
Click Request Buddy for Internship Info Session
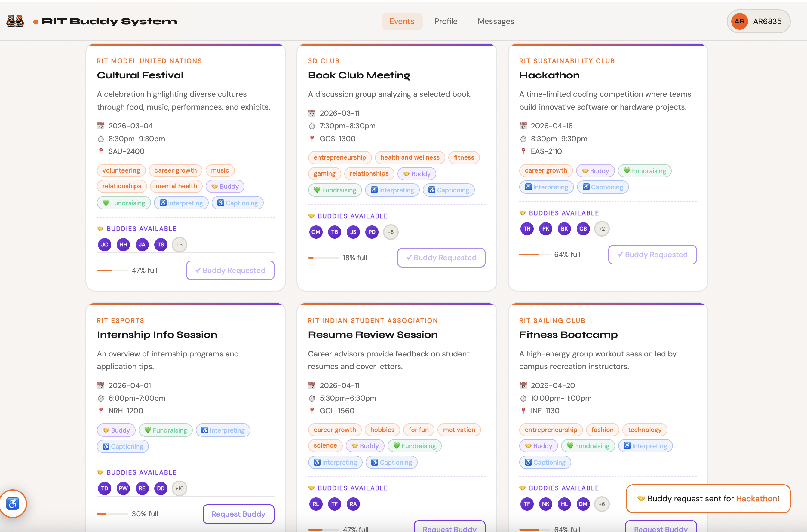[x=238, y=514]
